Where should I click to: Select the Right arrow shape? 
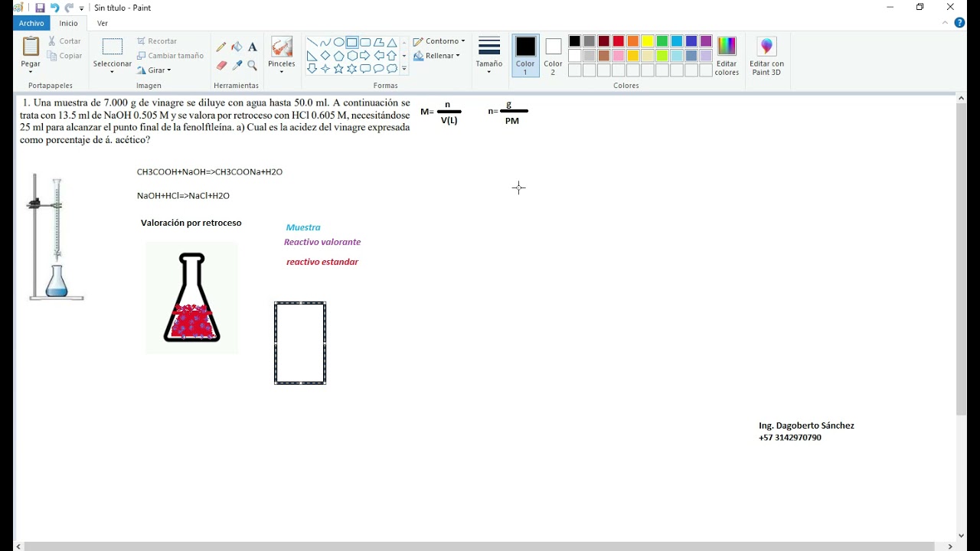coord(365,56)
